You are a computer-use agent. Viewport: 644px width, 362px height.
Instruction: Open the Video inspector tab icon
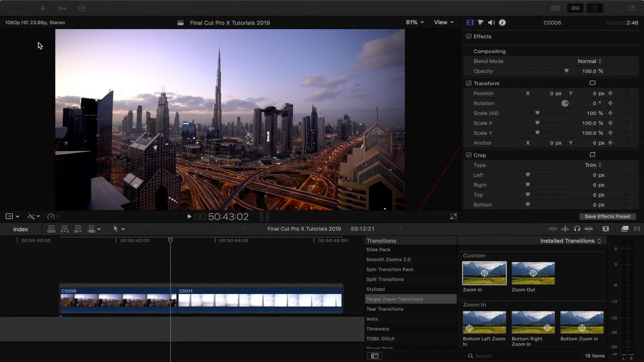[x=470, y=22]
